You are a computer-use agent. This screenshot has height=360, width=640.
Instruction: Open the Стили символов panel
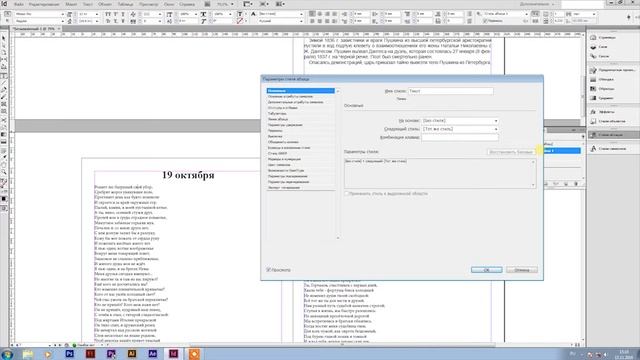coord(613,149)
